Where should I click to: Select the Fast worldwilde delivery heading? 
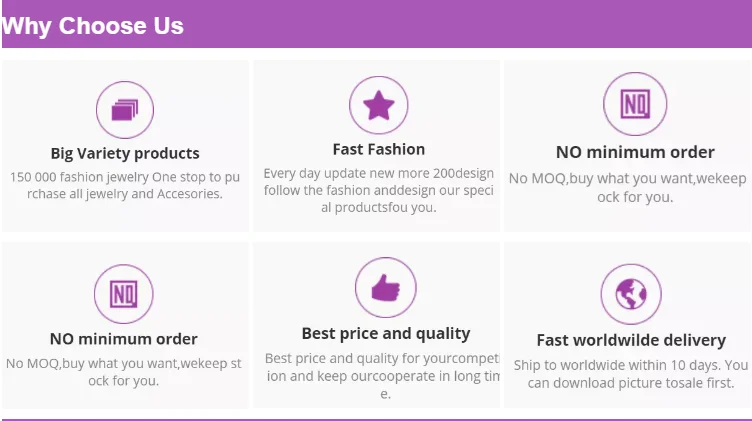tap(631, 340)
